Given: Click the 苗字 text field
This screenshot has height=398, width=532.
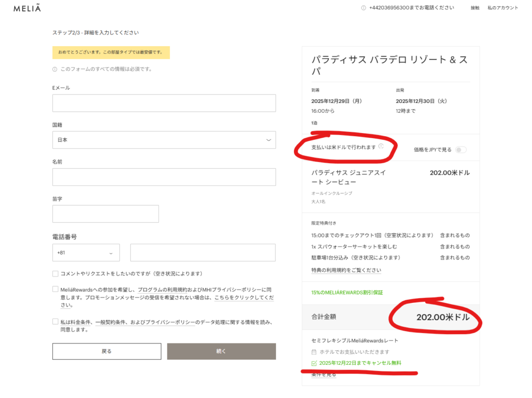Looking at the screenshot, I should pos(105,214).
